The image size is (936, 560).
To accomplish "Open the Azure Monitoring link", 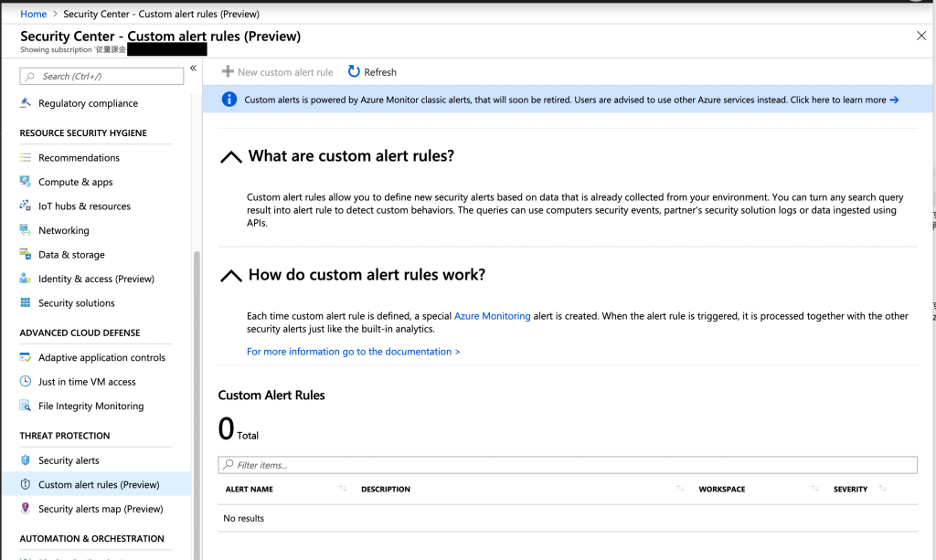I will [492, 315].
